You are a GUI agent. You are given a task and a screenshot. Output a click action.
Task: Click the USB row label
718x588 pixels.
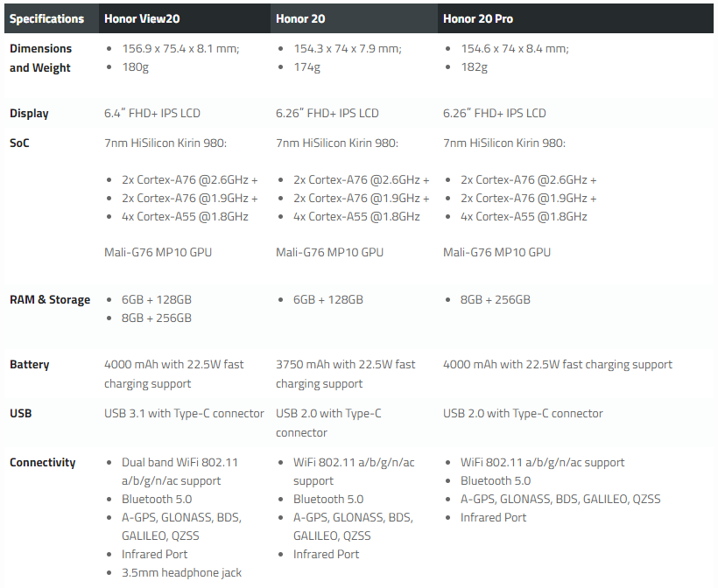point(21,413)
